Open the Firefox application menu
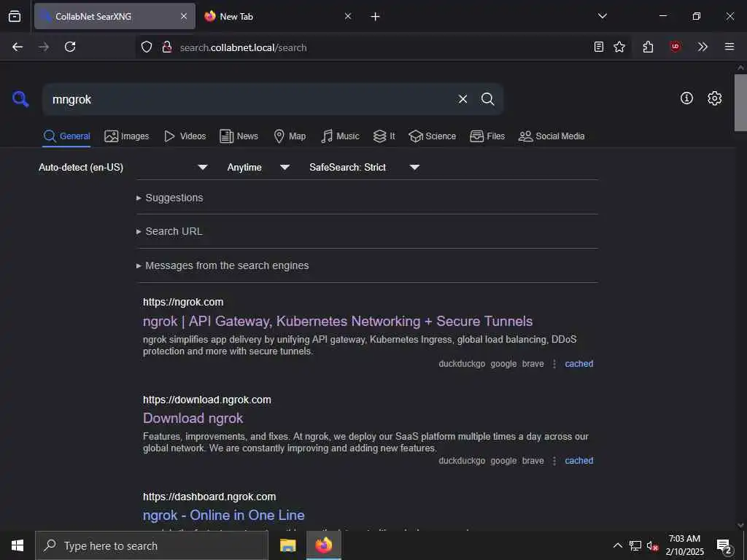Screen dimensions: 747x560 tap(729, 47)
